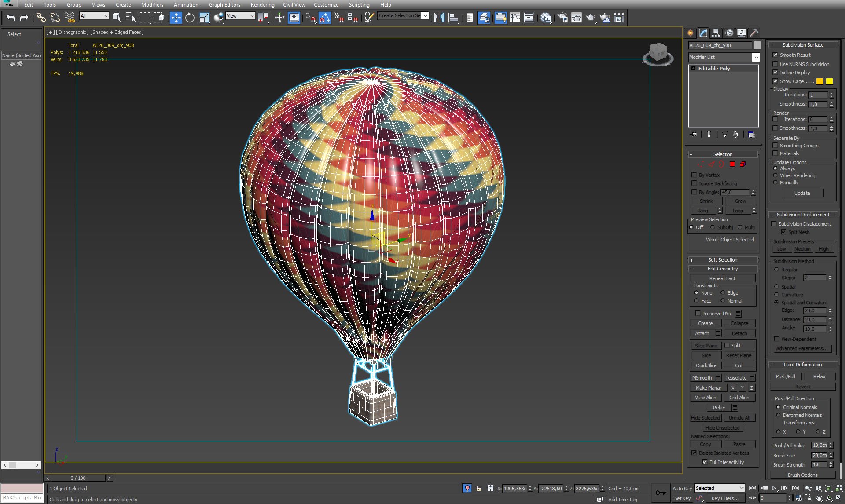Click the Align tool icon
The height and width of the screenshot is (504, 845).
(x=453, y=18)
